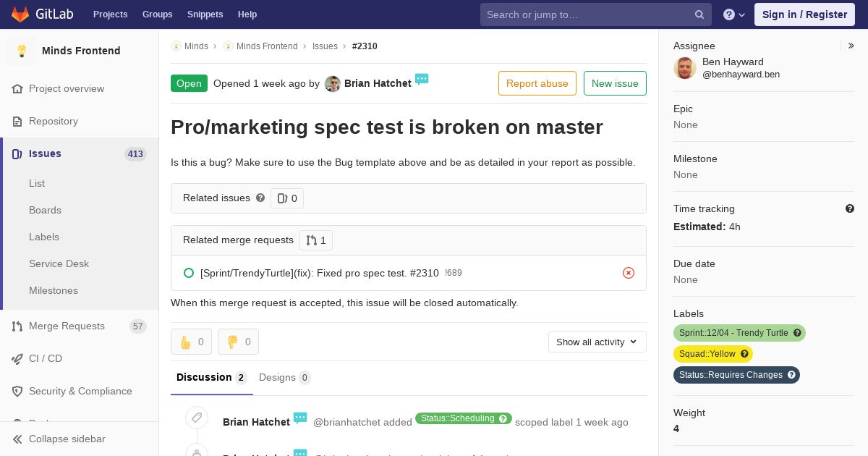Click the Time tracking help icon
This screenshot has height=456, width=868.
(850, 208)
